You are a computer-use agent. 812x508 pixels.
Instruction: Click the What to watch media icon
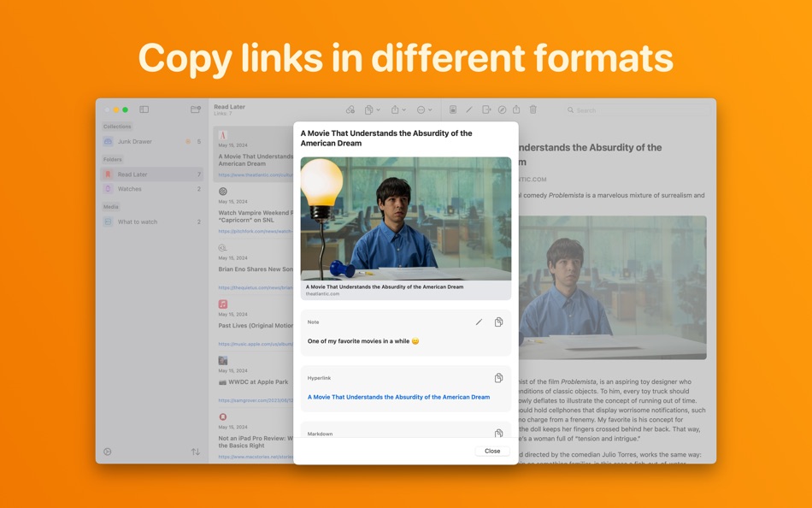[x=108, y=222]
